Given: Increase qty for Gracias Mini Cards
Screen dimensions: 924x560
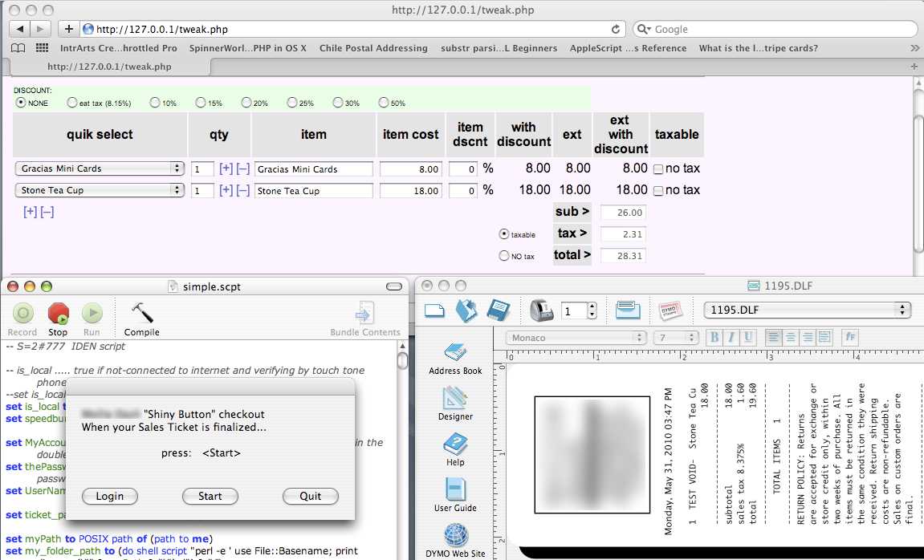Looking at the screenshot, I should (226, 169).
